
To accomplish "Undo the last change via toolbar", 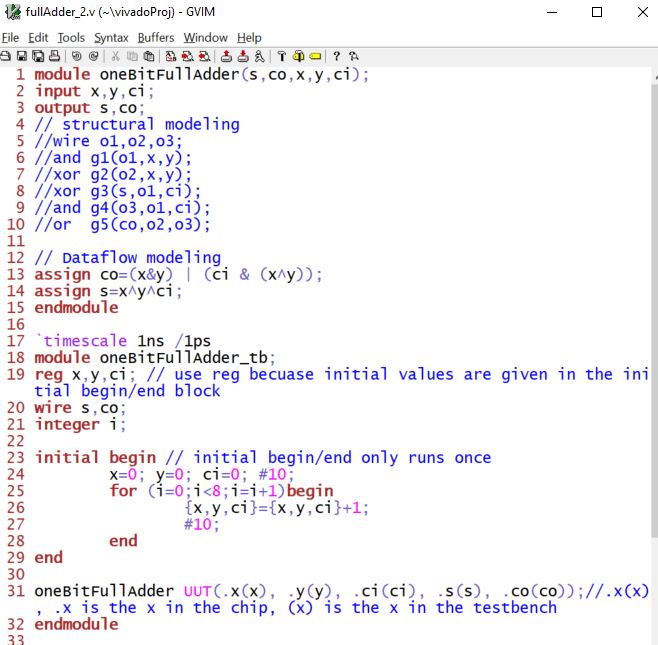I will tap(76, 56).
